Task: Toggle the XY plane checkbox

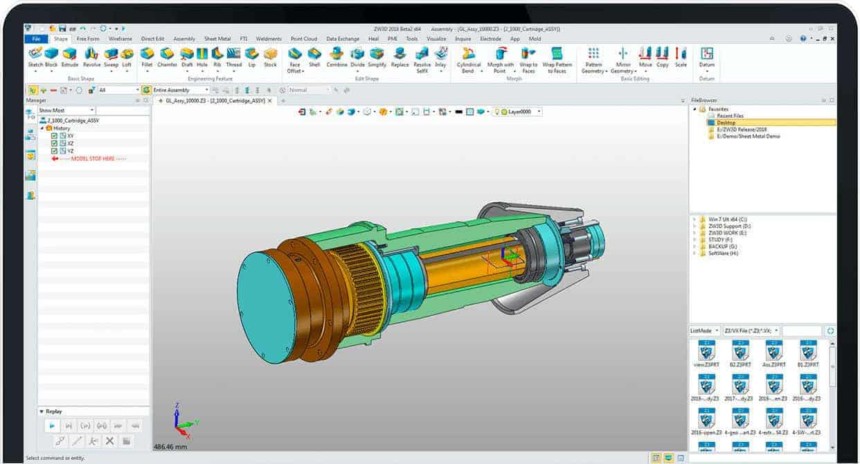Action: (55, 136)
